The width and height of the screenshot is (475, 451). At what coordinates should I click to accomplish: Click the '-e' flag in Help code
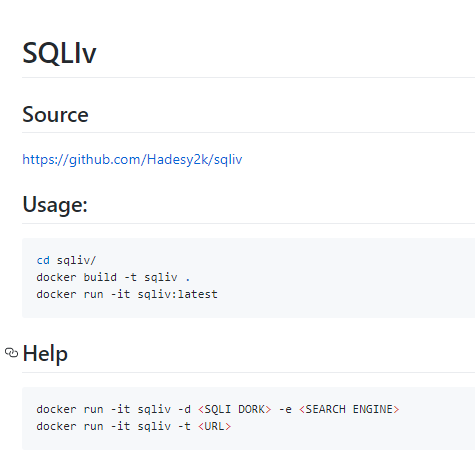coord(285,409)
